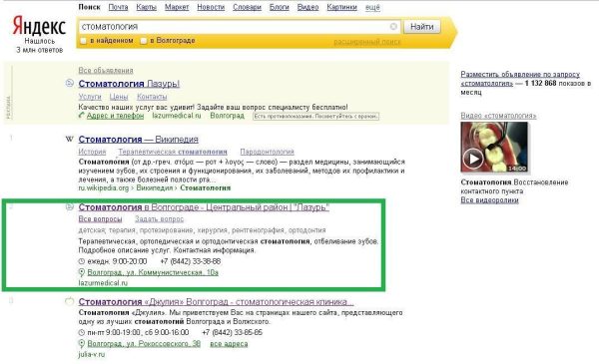Open 'Адрес и телефон' link in ad
The height and width of the screenshot is (364, 599).
pyautogui.click(x=115, y=116)
